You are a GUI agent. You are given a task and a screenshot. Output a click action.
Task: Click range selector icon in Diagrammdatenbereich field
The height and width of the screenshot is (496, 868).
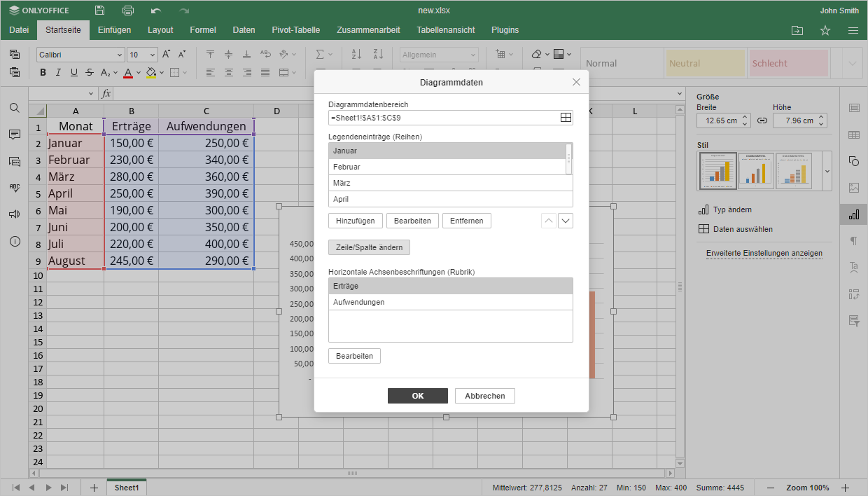(x=566, y=118)
